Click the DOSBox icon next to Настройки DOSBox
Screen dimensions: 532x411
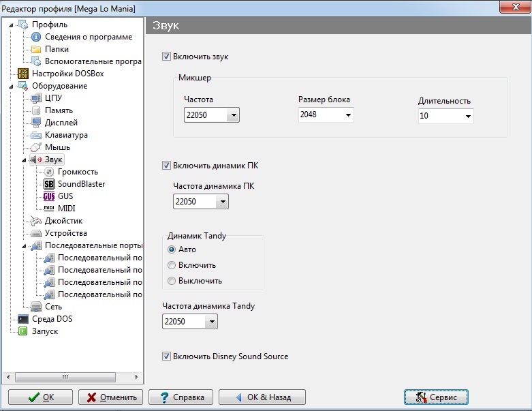click(23, 74)
